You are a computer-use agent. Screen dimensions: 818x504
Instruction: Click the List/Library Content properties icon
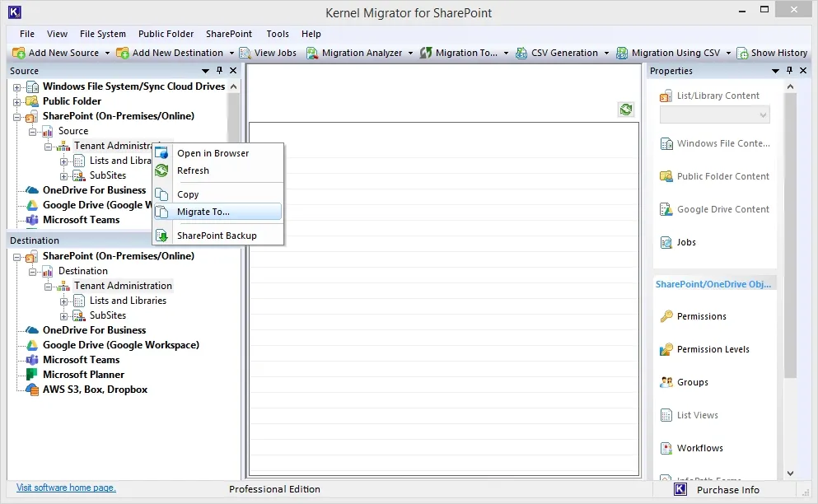coord(666,96)
